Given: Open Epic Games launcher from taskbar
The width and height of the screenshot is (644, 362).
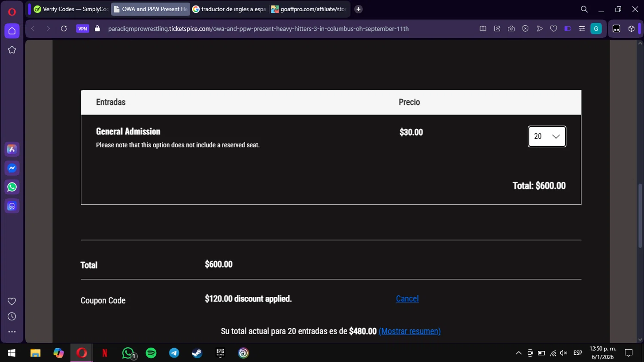Looking at the screenshot, I should [x=220, y=353].
